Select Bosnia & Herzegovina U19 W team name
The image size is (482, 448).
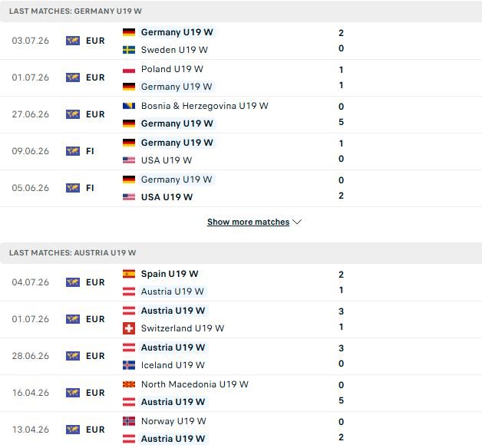[205, 106]
